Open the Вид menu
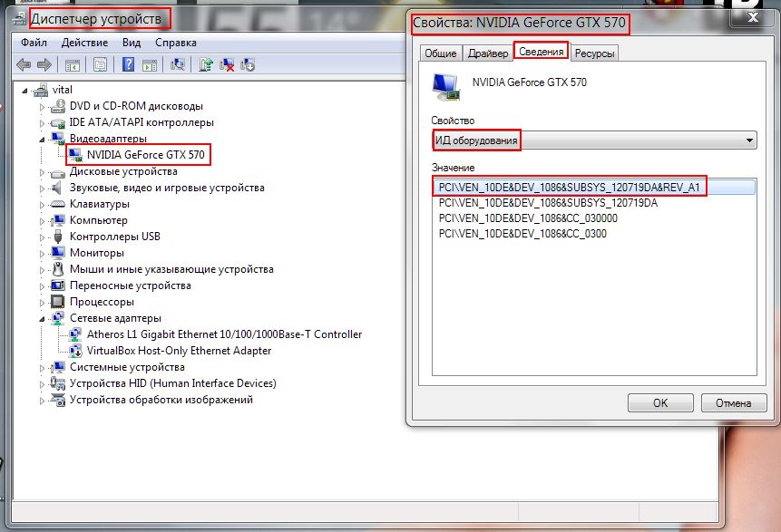The image size is (781, 532). coord(132,43)
